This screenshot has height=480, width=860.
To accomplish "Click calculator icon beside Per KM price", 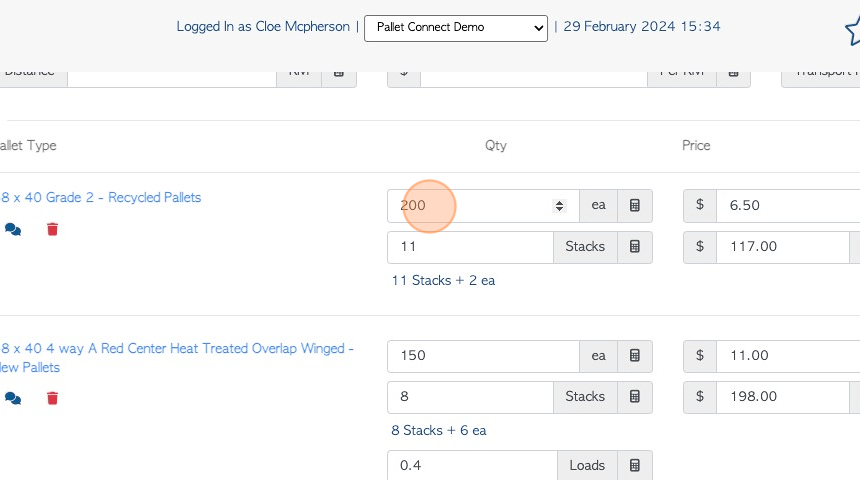I will click(732, 73).
